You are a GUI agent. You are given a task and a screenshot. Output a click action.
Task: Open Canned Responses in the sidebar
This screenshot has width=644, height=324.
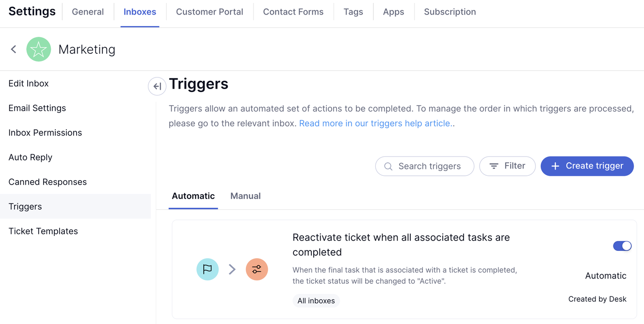[x=48, y=182]
